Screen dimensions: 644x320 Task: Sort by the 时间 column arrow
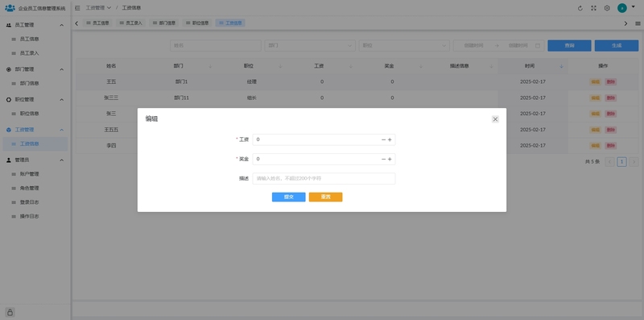pos(561,66)
